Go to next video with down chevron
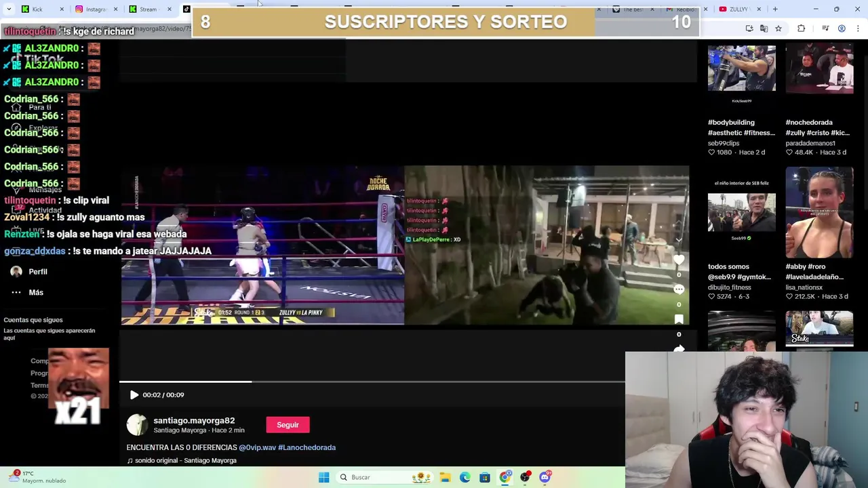The height and width of the screenshot is (488, 868). [x=678, y=240]
